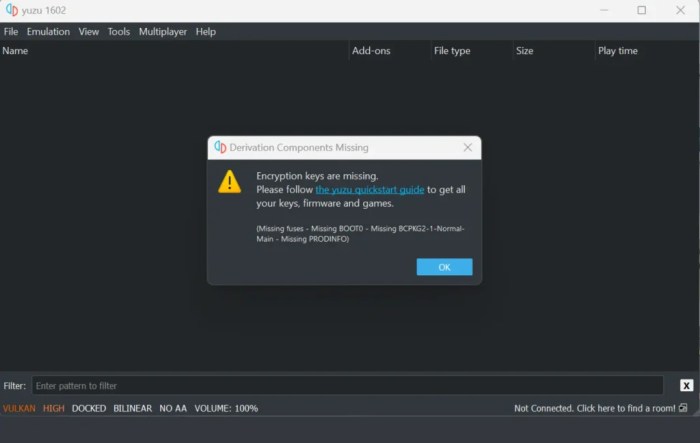Click the yuzu logo in main title bar
700x443 pixels.
[12, 10]
